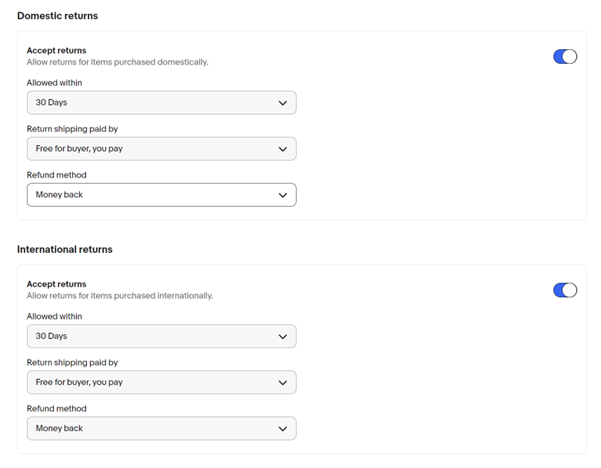Click chevron arrow on domestic 30 Days field
The height and width of the screenshot is (468, 601).
tap(282, 103)
